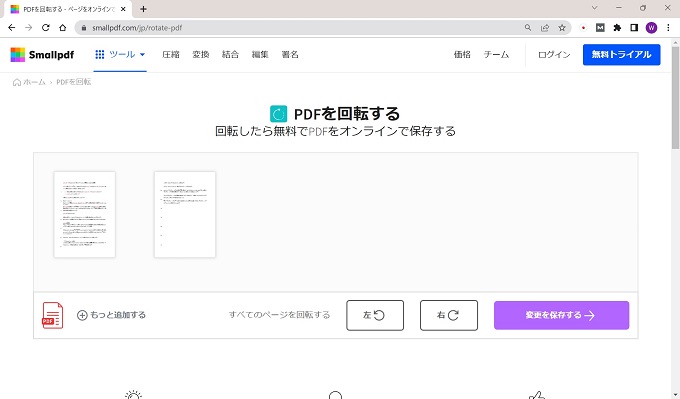Open the Chrome three-dot menu
This screenshot has width=680, height=399.
point(668,28)
